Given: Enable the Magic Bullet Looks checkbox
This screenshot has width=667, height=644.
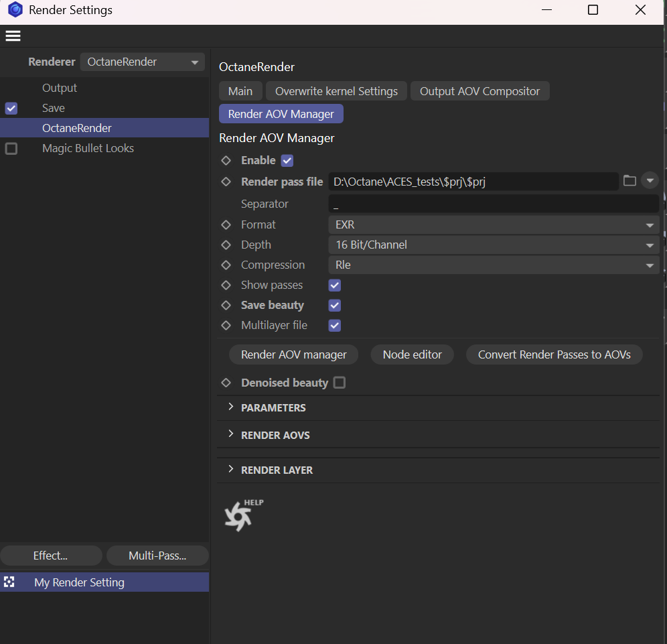Looking at the screenshot, I should (x=11, y=149).
